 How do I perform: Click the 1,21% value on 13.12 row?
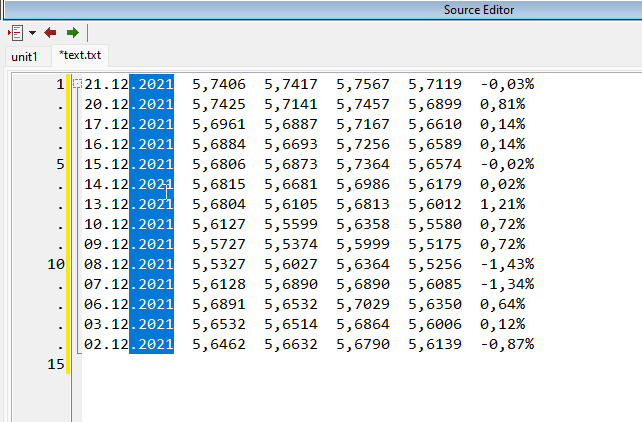tap(502, 204)
